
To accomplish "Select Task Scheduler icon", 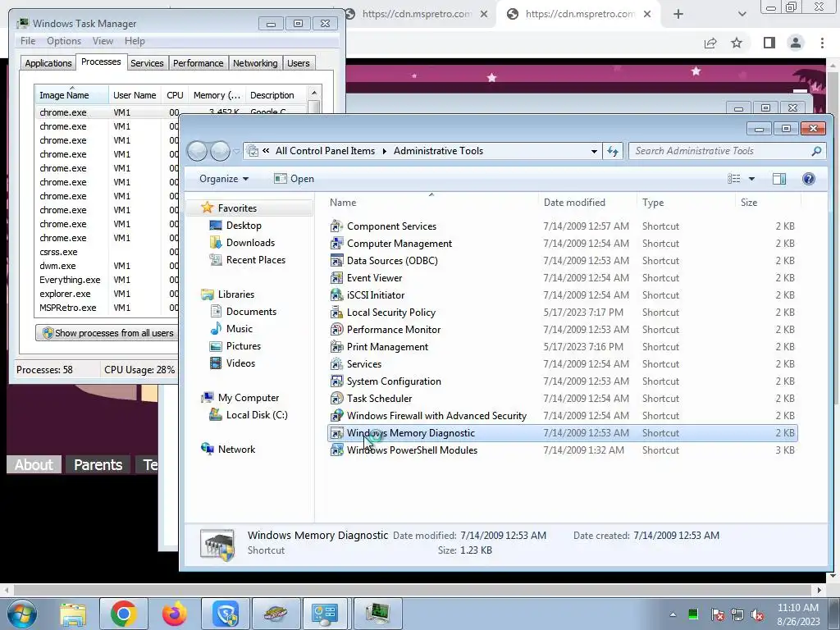I will [x=336, y=398].
